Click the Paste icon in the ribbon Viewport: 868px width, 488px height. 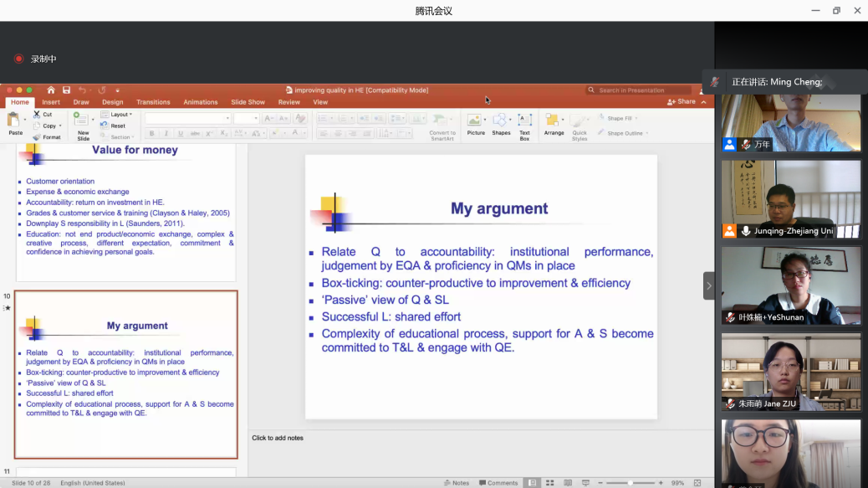point(15,121)
